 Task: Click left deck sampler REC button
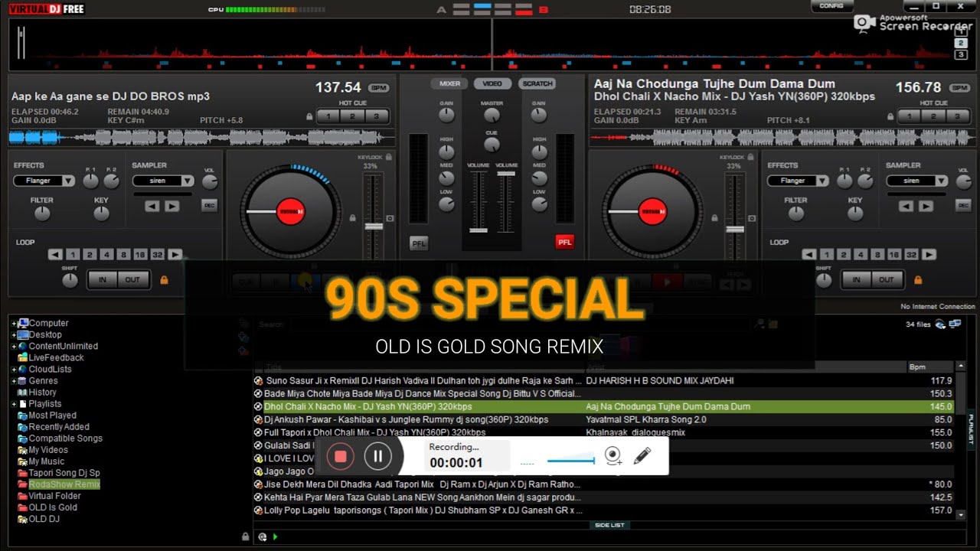point(209,205)
